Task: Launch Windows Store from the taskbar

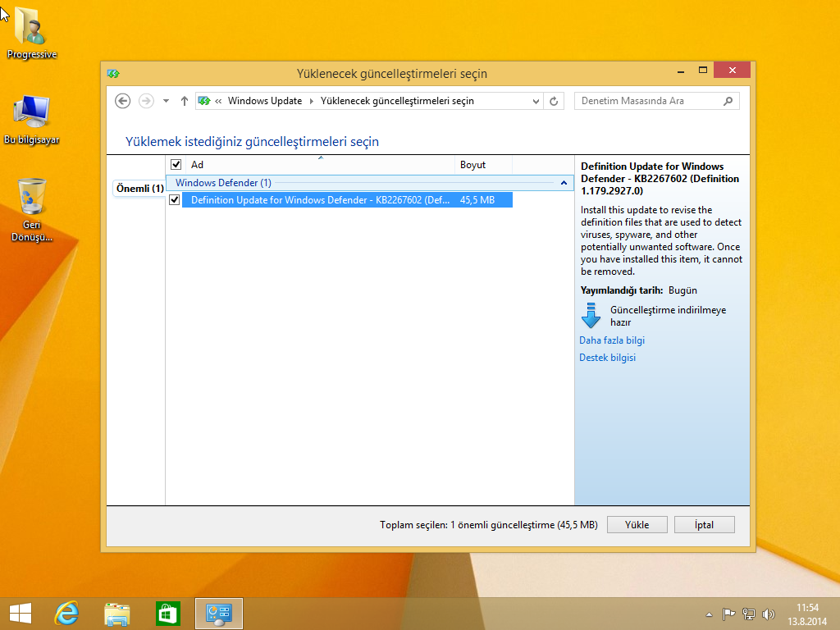Action: click(167, 613)
